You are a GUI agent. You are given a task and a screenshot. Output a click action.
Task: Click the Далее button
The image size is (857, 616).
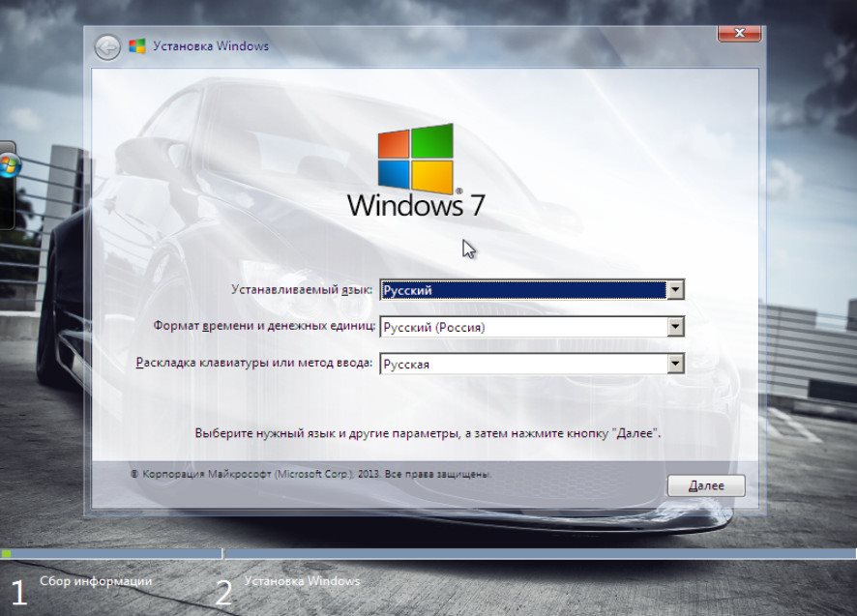706,485
